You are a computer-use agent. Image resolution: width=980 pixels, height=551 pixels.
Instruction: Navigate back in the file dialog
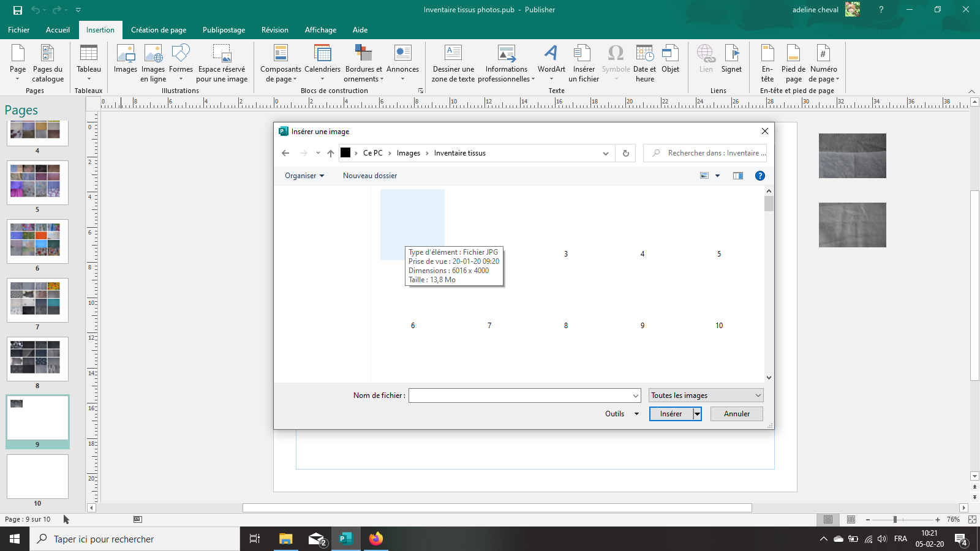pos(285,153)
